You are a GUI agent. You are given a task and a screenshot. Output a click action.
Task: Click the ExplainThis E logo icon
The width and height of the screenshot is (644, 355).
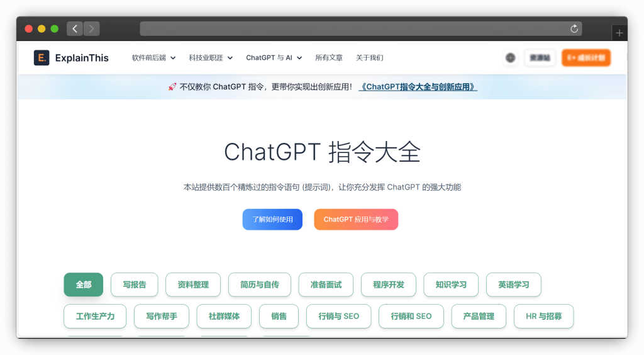(42, 58)
